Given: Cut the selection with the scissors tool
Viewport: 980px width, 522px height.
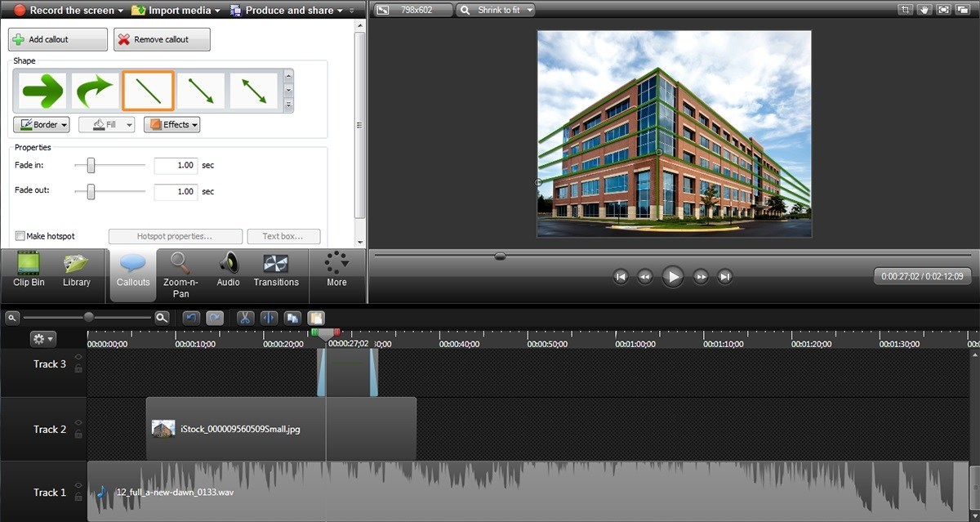Looking at the screenshot, I should click(x=245, y=318).
